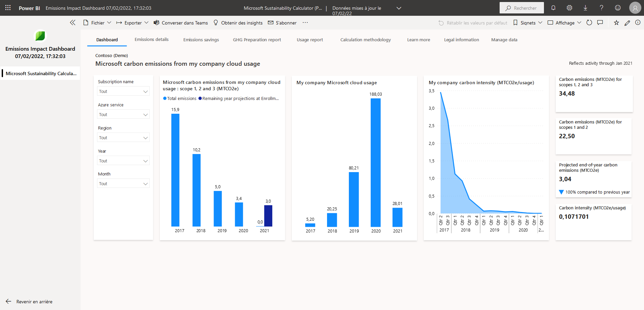
Task: Open GHG Preparation report tab
Action: coord(257,40)
